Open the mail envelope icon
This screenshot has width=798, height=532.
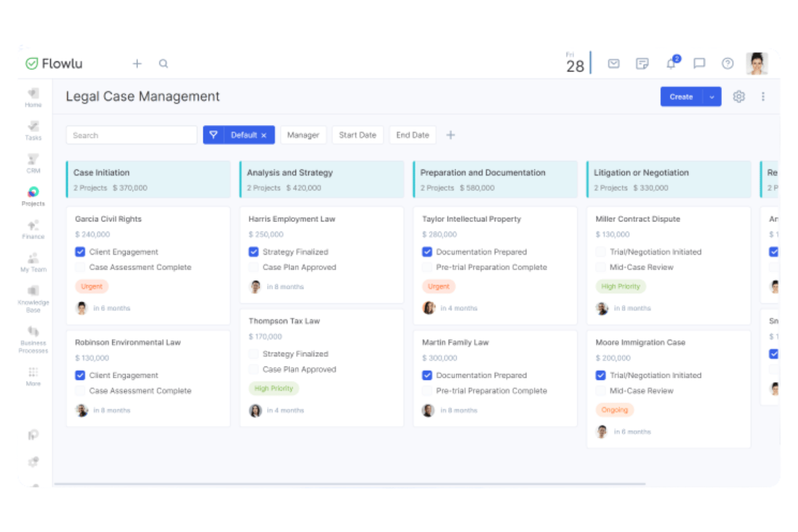[614, 64]
